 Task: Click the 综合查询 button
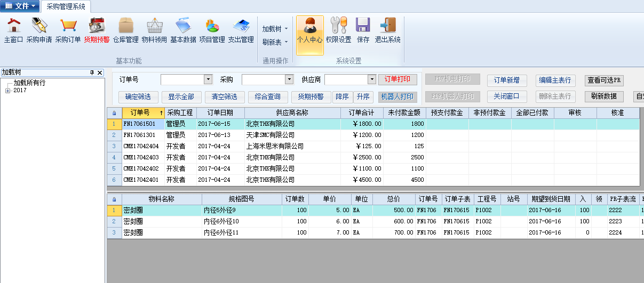point(268,97)
